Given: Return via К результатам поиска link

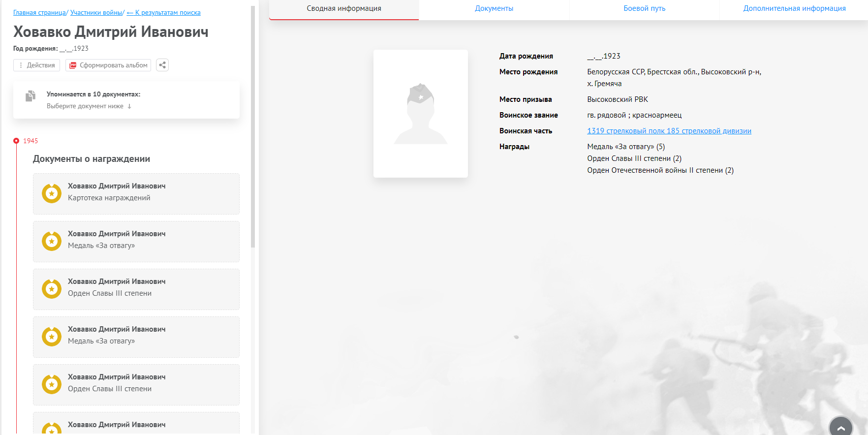Looking at the screenshot, I should coord(164,13).
